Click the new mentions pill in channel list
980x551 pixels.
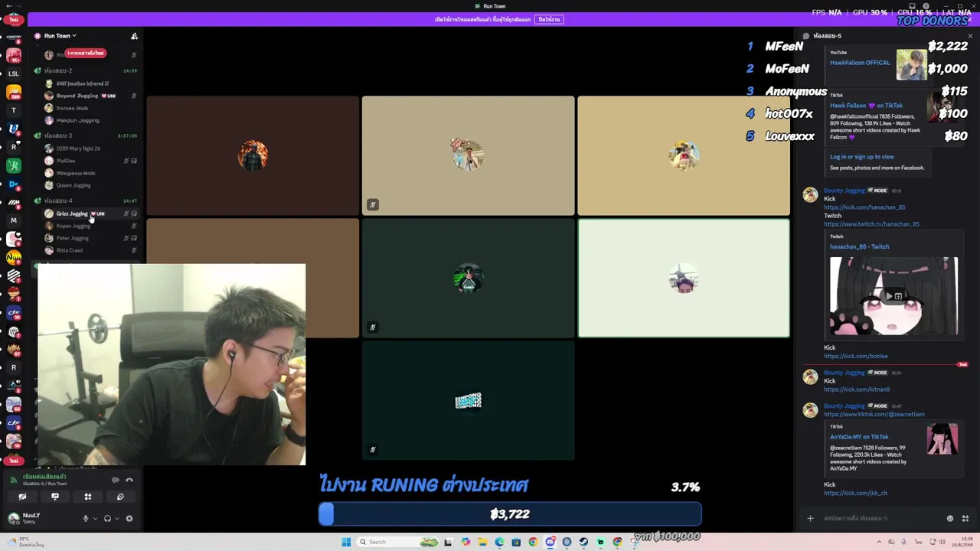point(85,53)
